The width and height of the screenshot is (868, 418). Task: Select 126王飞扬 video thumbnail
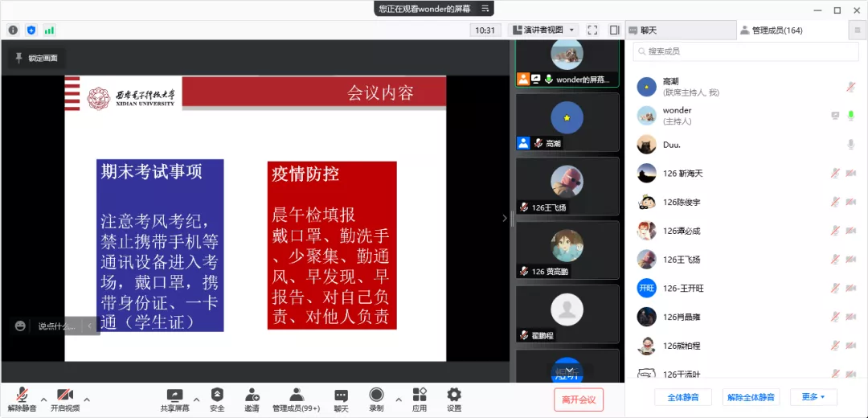click(x=567, y=186)
